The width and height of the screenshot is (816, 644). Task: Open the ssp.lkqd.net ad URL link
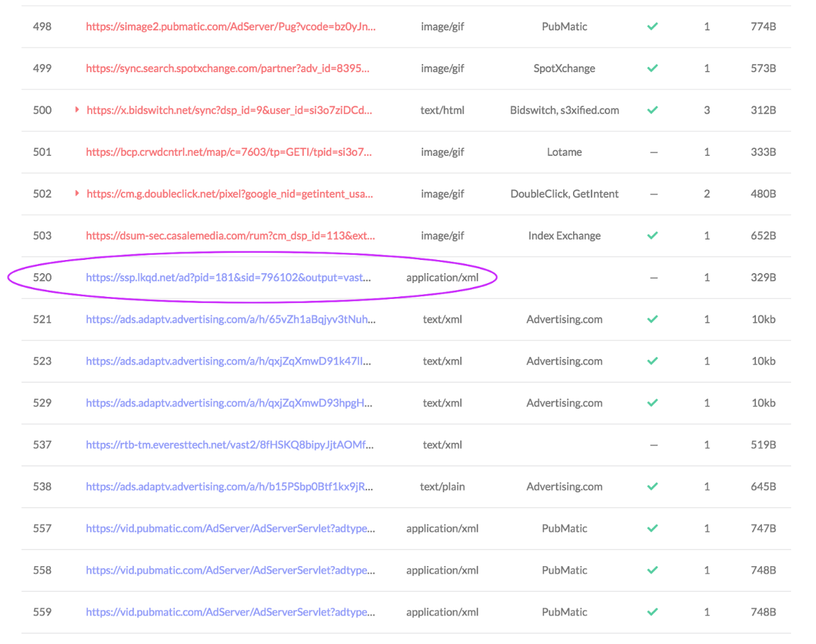228,278
